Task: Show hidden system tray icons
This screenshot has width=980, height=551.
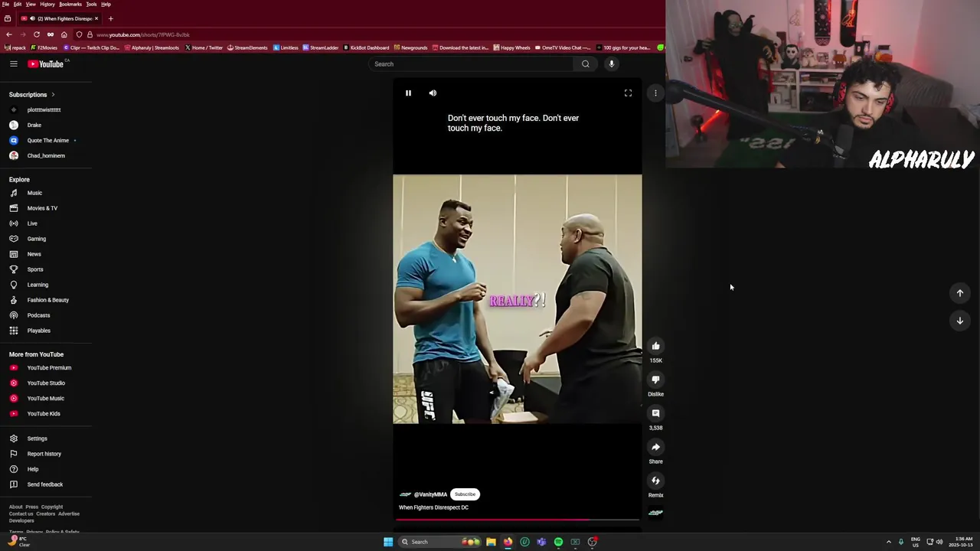Action: [x=888, y=542]
